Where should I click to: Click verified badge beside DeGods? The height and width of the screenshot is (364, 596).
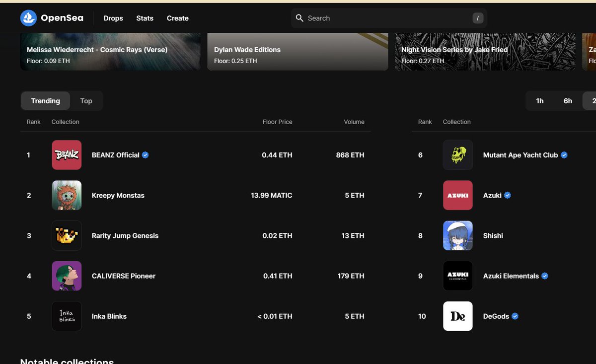tap(515, 316)
